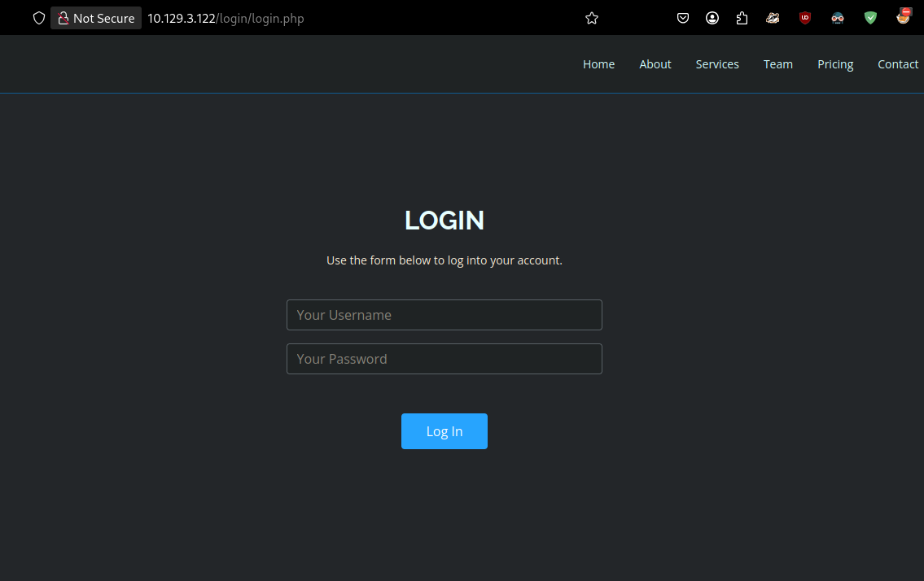Focus the Your Username field
Image resolution: width=924 pixels, height=581 pixels.
[x=444, y=315]
